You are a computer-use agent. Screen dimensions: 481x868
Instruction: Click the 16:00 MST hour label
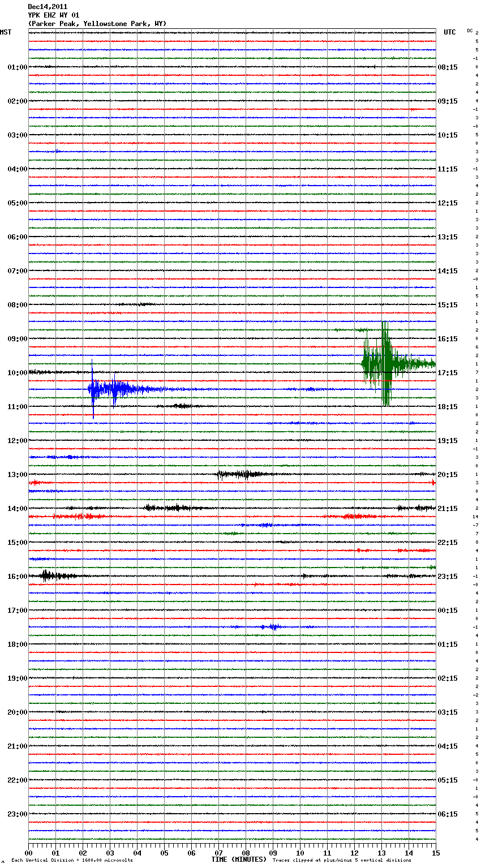[17, 577]
